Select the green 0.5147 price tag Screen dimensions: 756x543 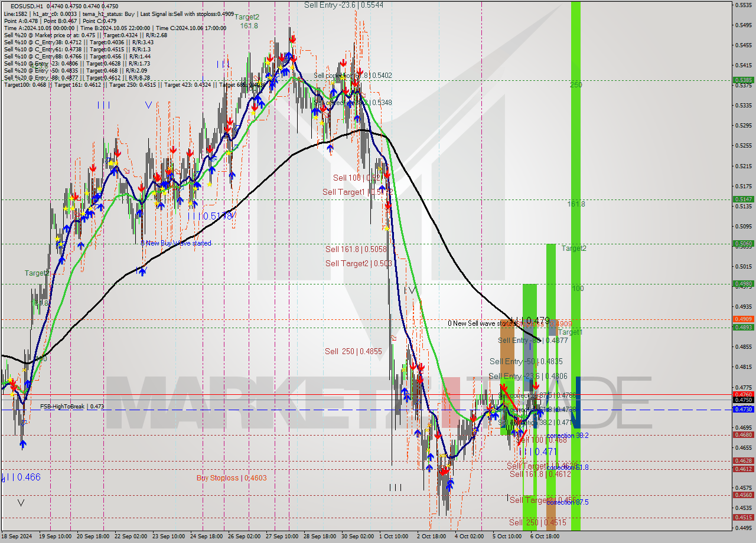[x=743, y=199]
